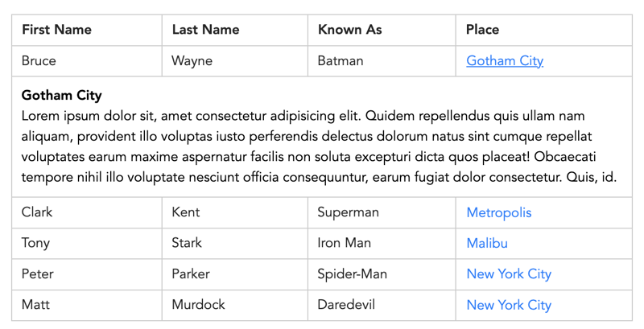
Task: Select the Clark first name cell
Action: [x=87, y=212]
